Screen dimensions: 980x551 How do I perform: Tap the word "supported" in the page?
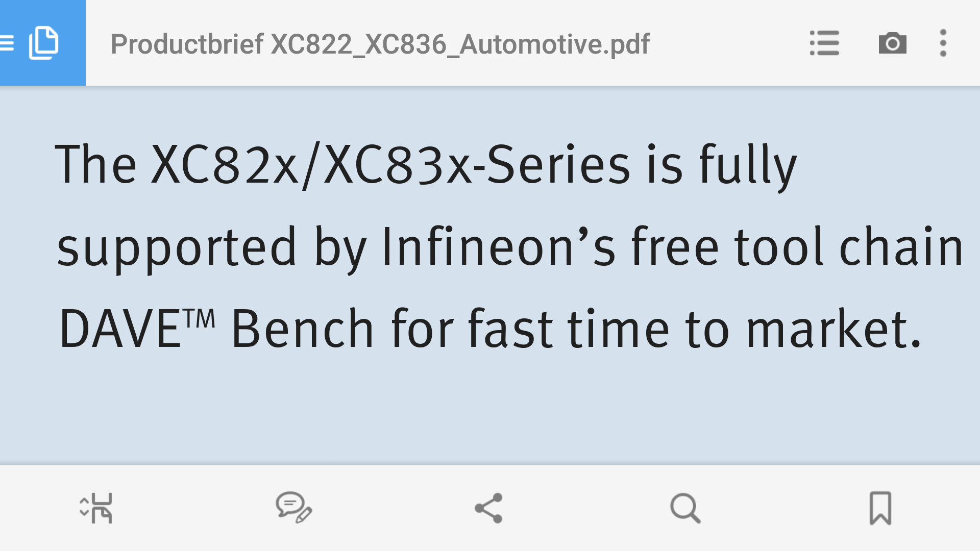[177, 248]
